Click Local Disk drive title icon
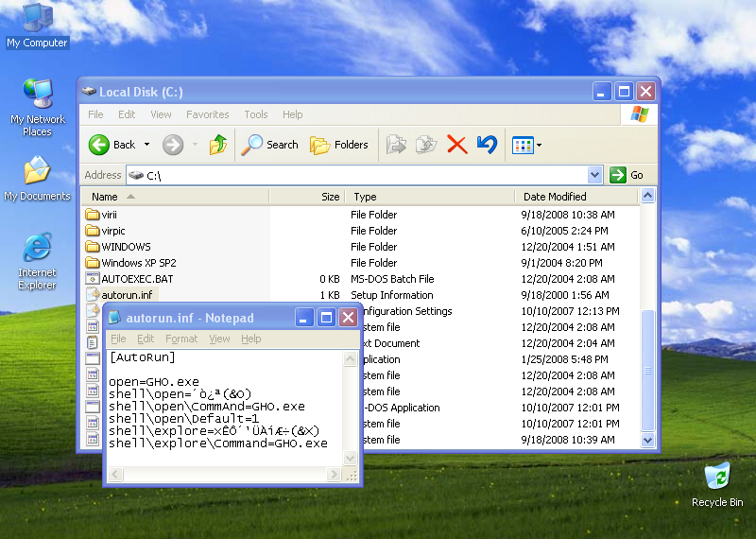Screen dimensions: 756x539 (89, 92)
